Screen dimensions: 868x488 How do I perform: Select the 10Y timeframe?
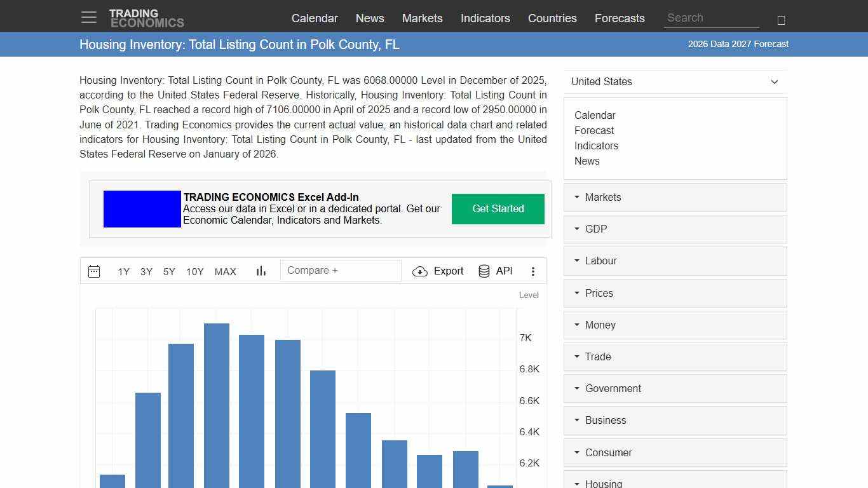[x=195, y=271]
